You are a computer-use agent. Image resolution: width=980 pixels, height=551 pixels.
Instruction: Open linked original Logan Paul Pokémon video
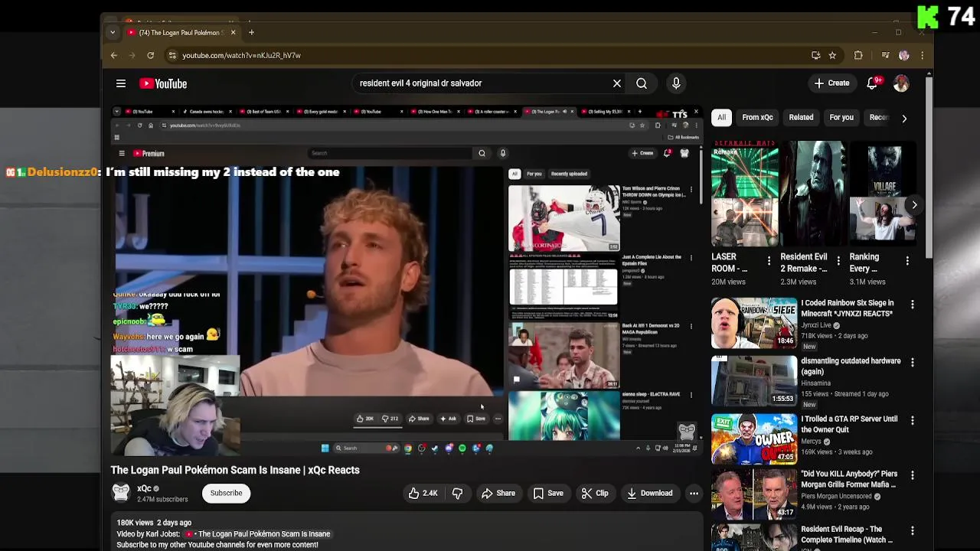coord(258,534)
